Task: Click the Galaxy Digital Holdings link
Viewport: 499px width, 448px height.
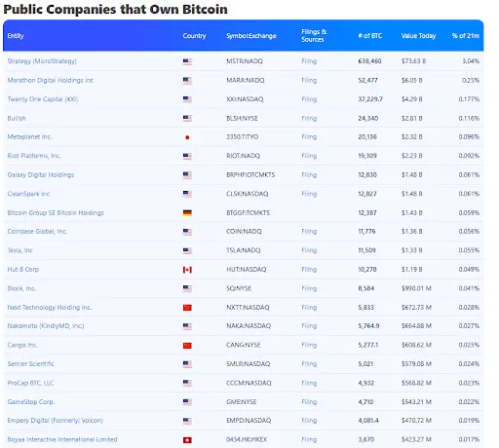Action: click(41, 174)
